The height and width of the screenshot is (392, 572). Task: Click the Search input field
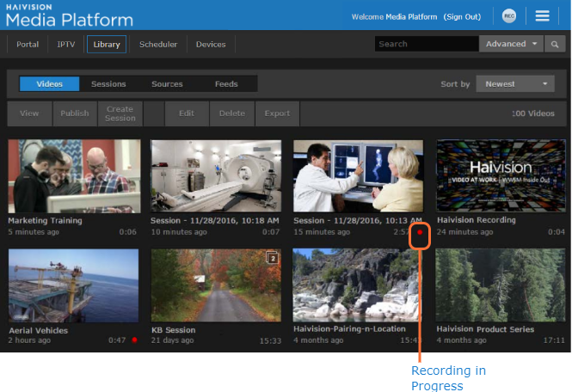pyautogui.click(x=426, y=44)
